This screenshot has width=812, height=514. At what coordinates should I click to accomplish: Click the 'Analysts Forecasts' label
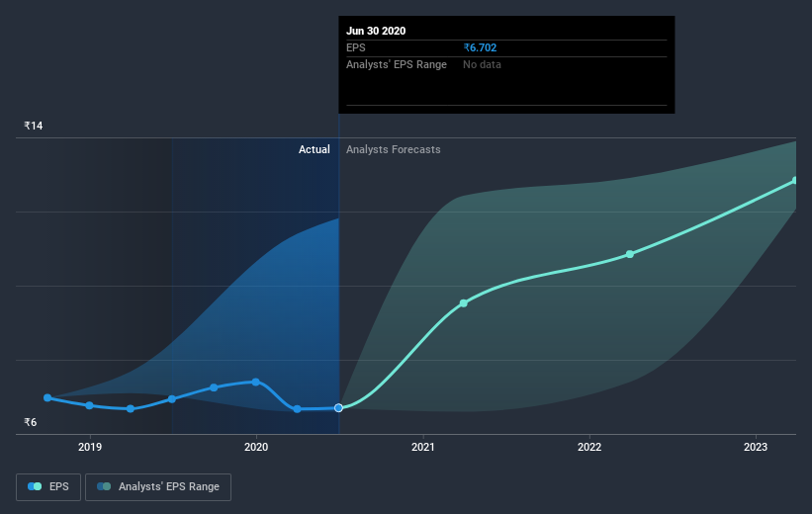click(x=393, y=149)
